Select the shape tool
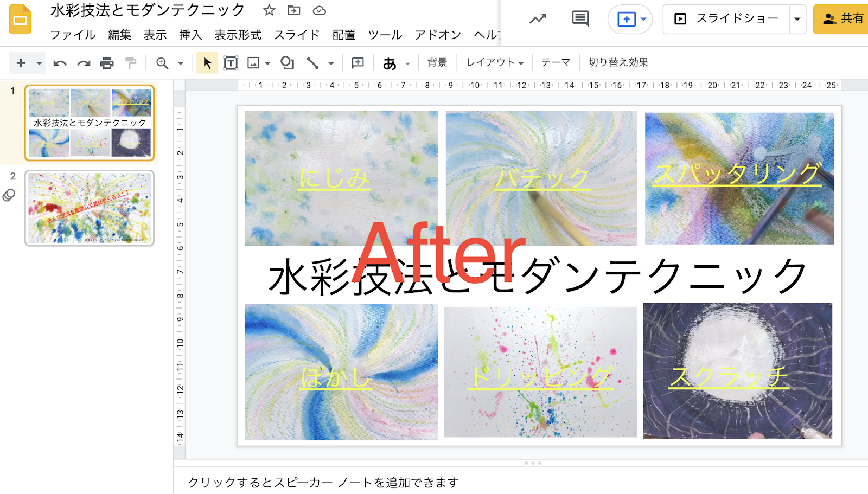This screenshot has height=494, width=868. click(x=288, y=63)
